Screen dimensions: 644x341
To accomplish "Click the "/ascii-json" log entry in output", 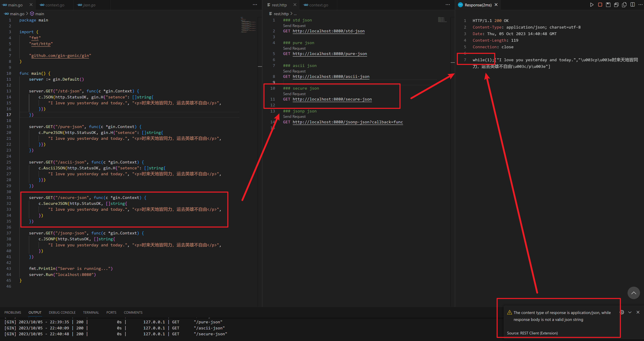I will (x=209, y=328).
